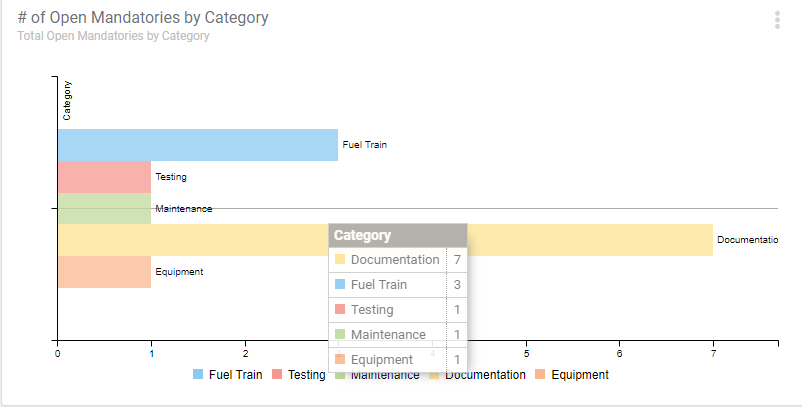The image size is (802, 407).
Task: Toggle the Testing legend entry
Action: 299,375
